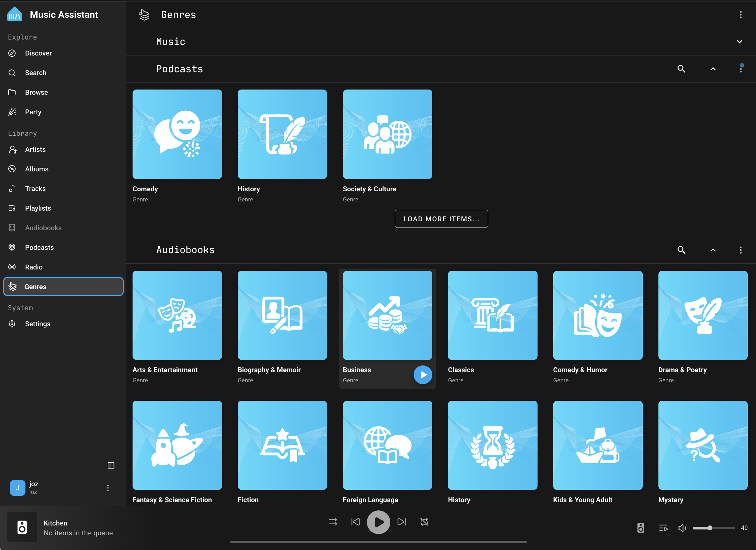
Task: Skip to the previous track
Action: 355,522
